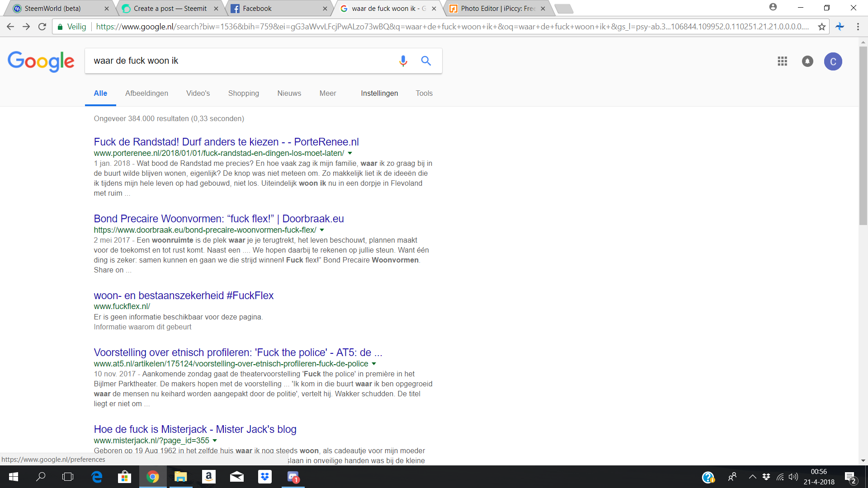Click the browser address bar URL
Screen dimensions: 868x488
pyautogui.click(x=452, y=27)
